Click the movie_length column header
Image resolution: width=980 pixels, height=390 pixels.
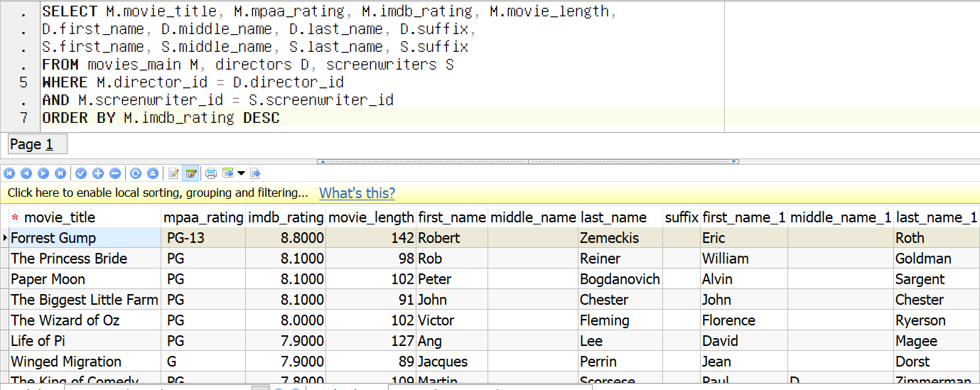[371, 217]
